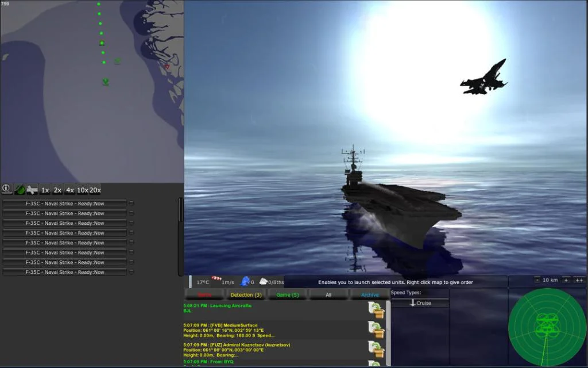
Task: Click the green radar scope display
Action: point(546,328)
